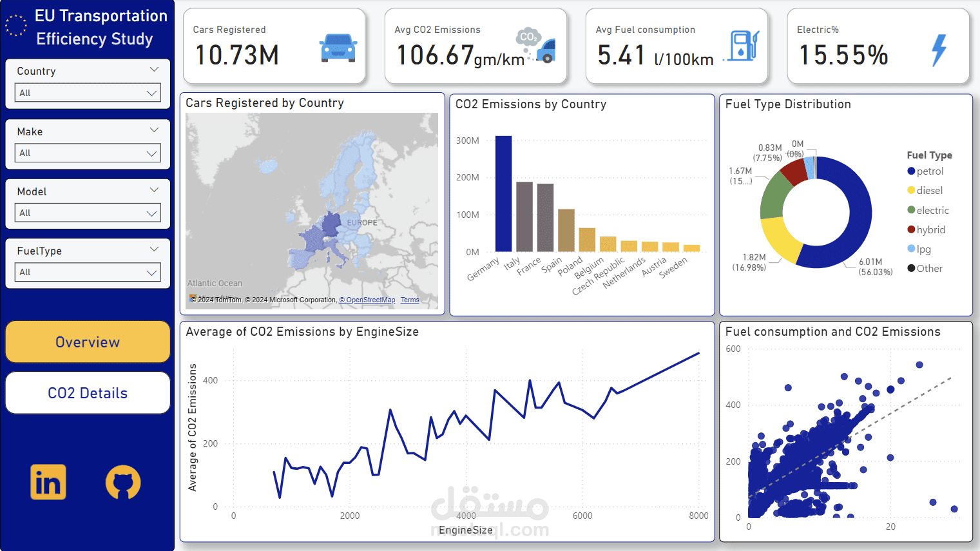Click the EU stars logo icon
Viewport: 980px width, 551px height.
(x=16, y=26)
